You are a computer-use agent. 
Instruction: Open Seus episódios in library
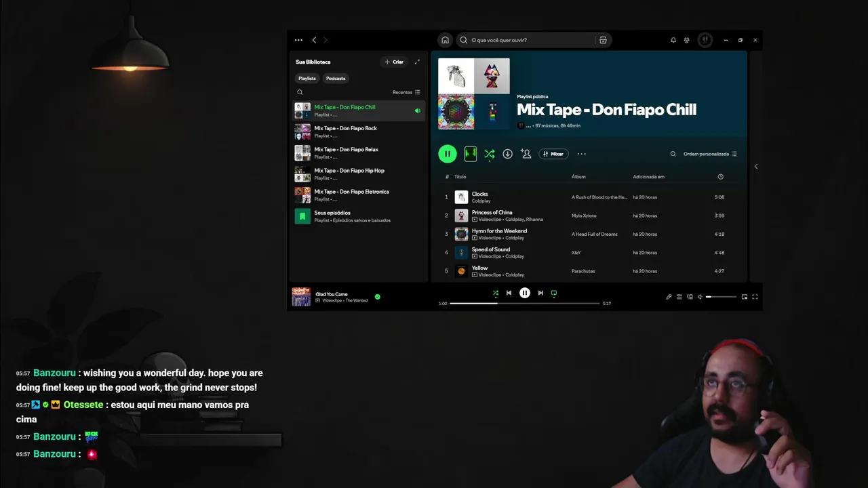click(359, 216)
